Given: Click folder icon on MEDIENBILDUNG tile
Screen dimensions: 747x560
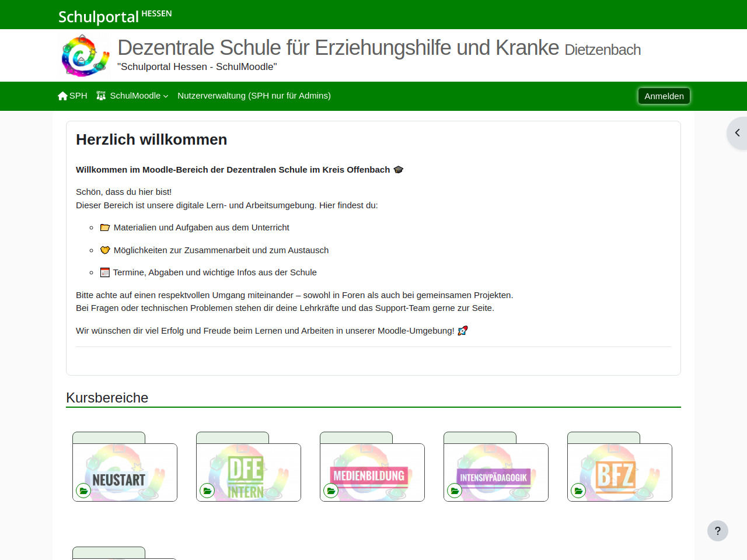Looking at the screenshot, I should 331,491.
